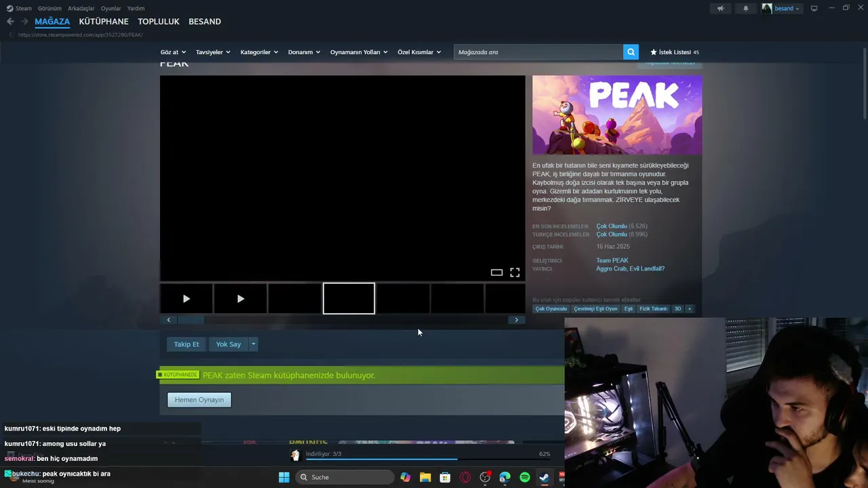Expand the Oynamanın Yolları dropdown
Viewport: 868px width, 488px height.
[359, 52]
